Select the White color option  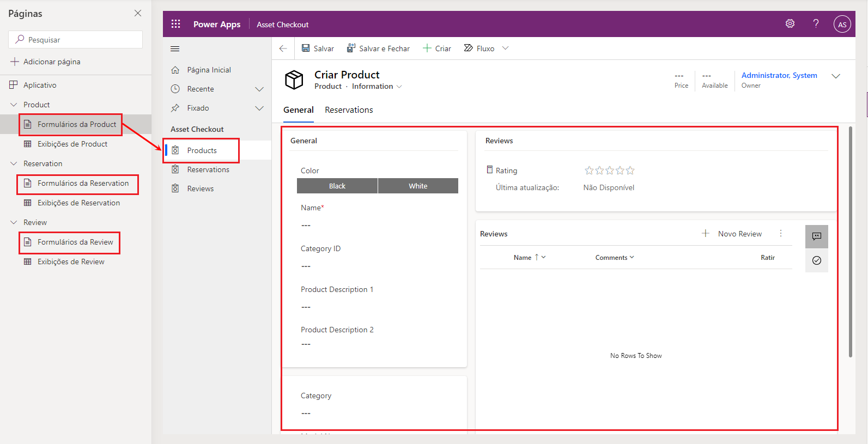pos(418,186)
